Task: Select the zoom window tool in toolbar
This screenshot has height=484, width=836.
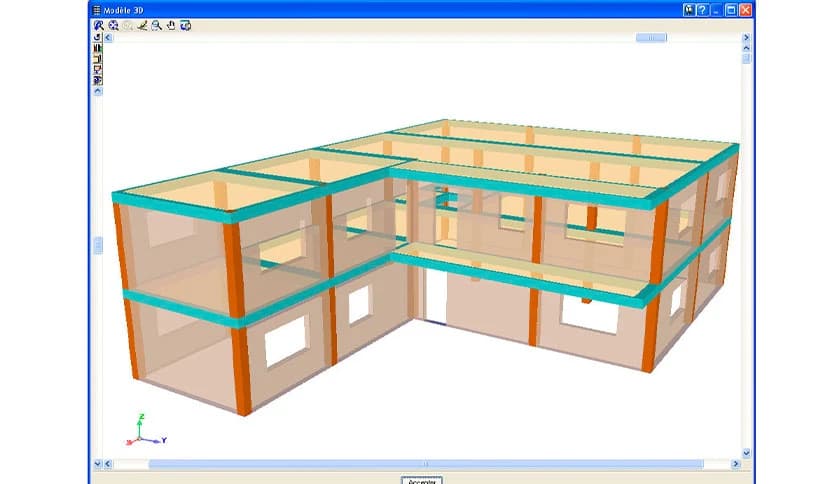Action: point(99,25)
